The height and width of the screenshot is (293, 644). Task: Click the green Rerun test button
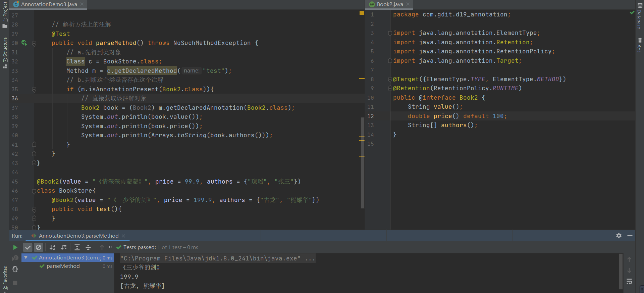[15, 247]
